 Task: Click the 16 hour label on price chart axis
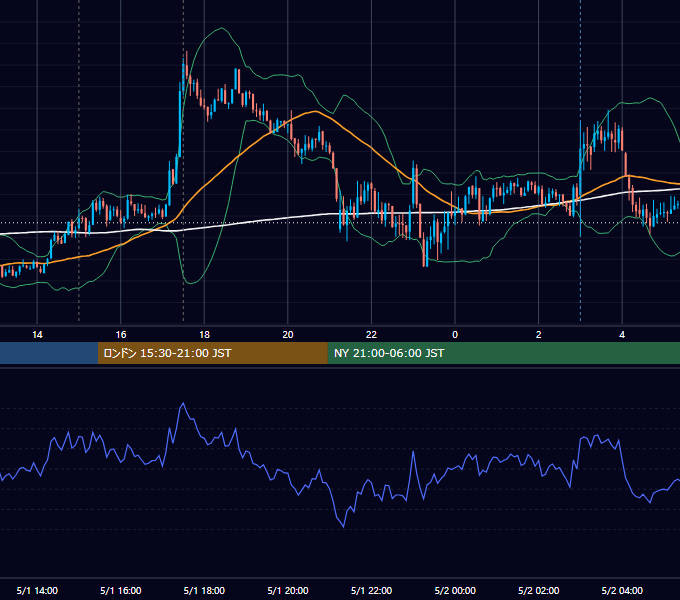click(x=121, y=335)
